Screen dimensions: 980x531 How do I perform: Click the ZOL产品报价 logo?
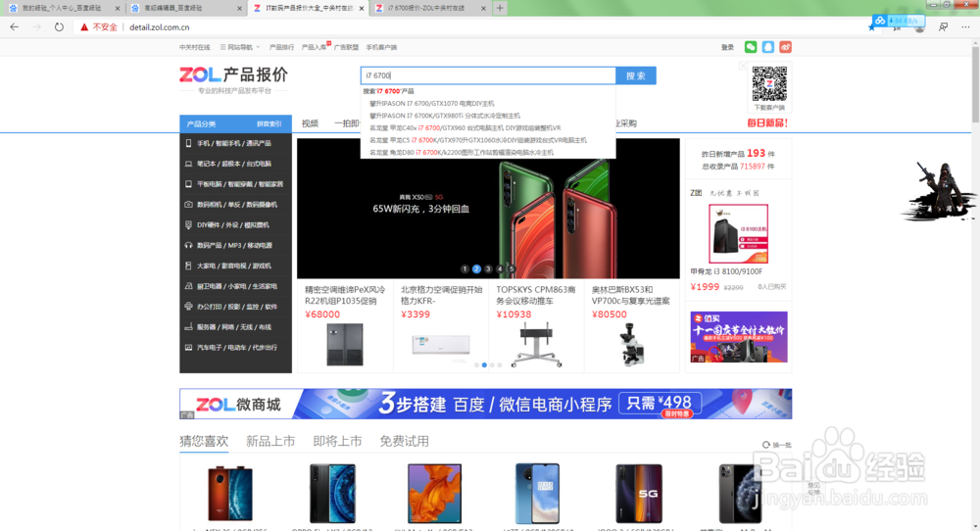coord(233,75)
